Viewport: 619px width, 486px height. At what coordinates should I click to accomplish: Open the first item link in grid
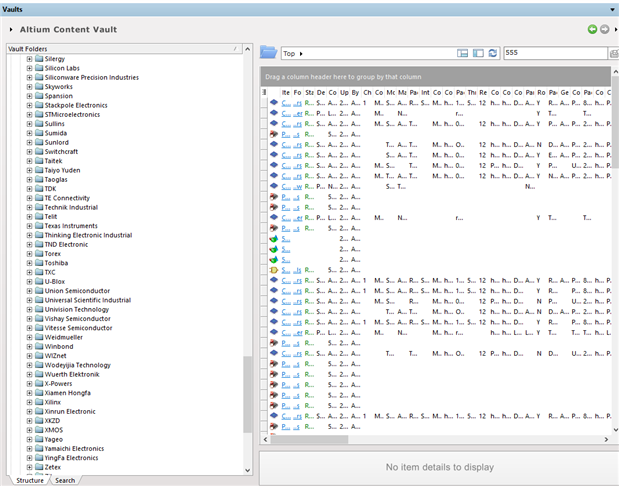pyautogui.click(x=286, y=103)
